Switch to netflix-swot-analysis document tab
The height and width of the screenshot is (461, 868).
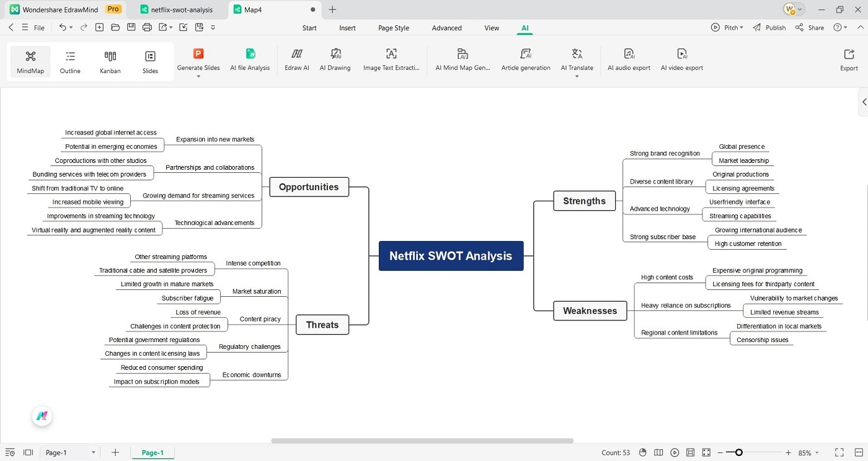[x=177, y=9]
